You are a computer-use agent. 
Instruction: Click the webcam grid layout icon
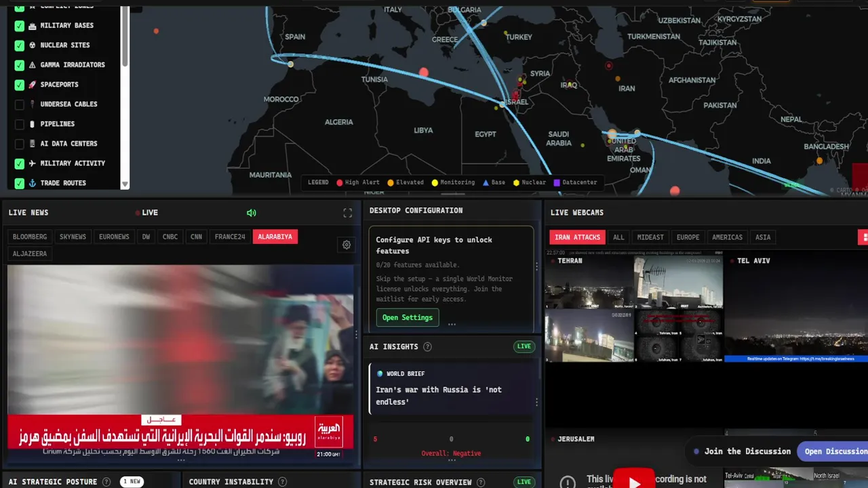pyautogui.click(x=864, y=237)
